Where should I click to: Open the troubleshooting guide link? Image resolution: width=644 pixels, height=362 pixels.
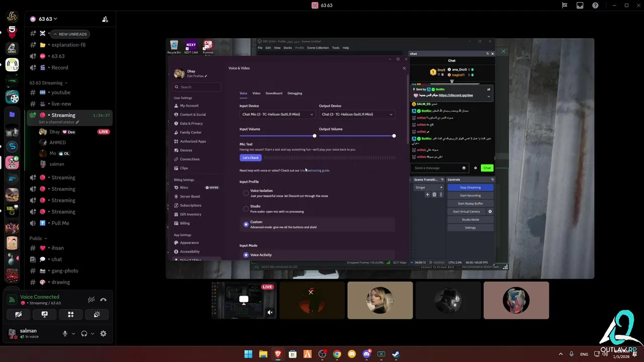[315, 170]
